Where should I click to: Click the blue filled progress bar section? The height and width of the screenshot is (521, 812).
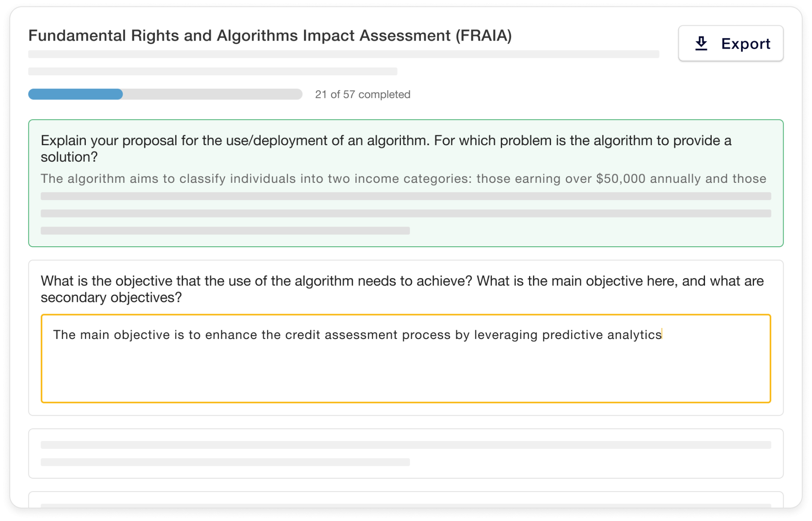pos(75,94)
